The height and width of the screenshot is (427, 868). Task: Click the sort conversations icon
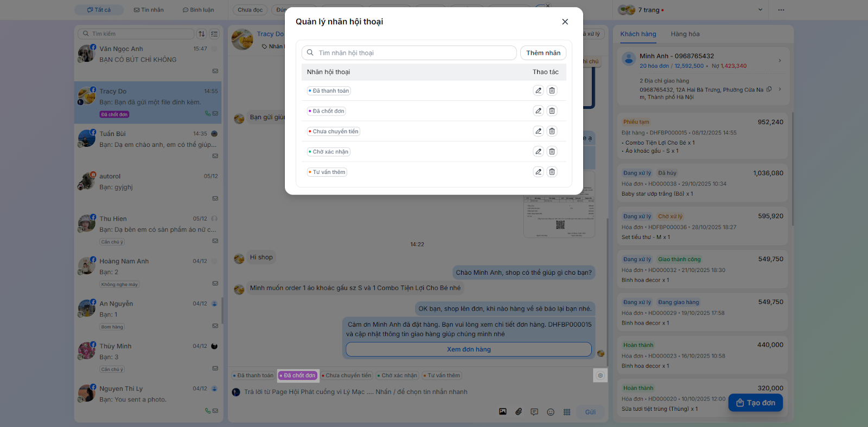click(x=202, y=34)
